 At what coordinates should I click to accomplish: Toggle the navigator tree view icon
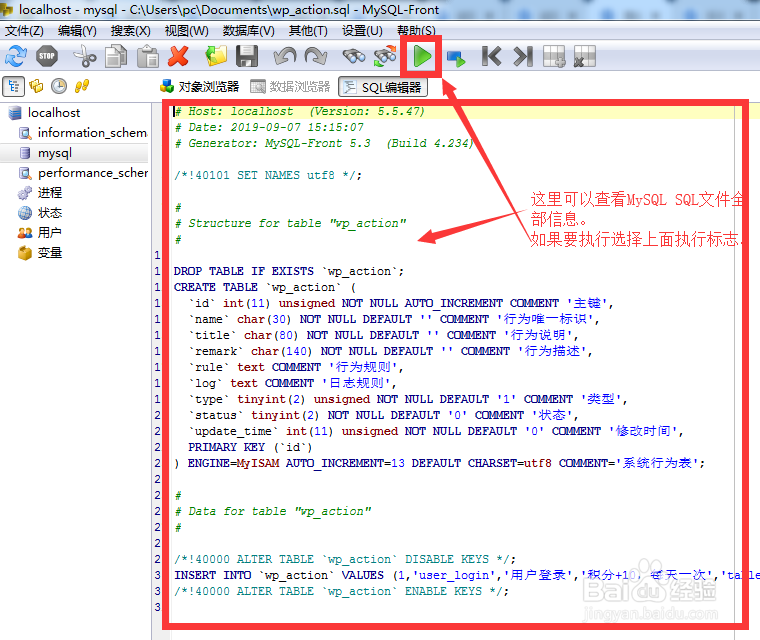(14, 86)
